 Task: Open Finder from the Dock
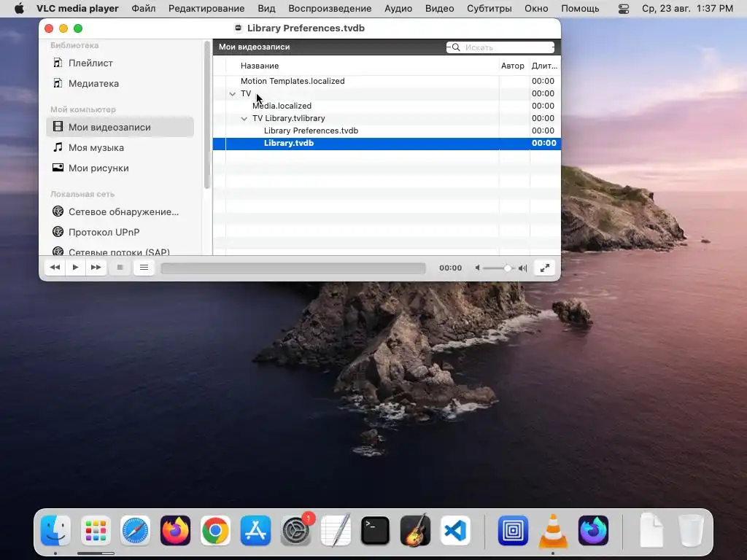(x=55, y=530)
